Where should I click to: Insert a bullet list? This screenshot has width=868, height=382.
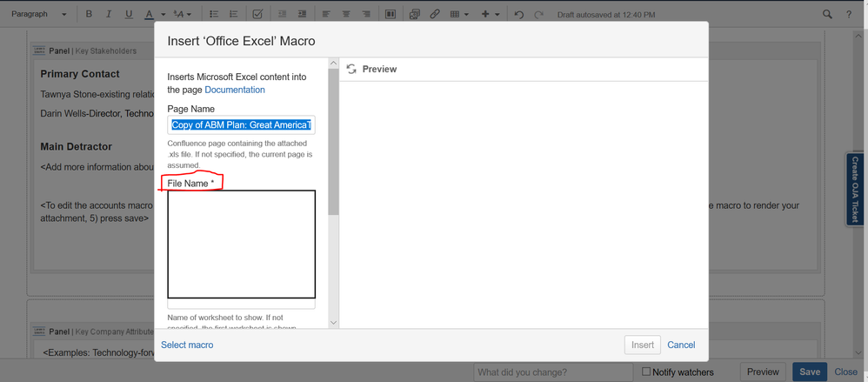click(214, 15)
